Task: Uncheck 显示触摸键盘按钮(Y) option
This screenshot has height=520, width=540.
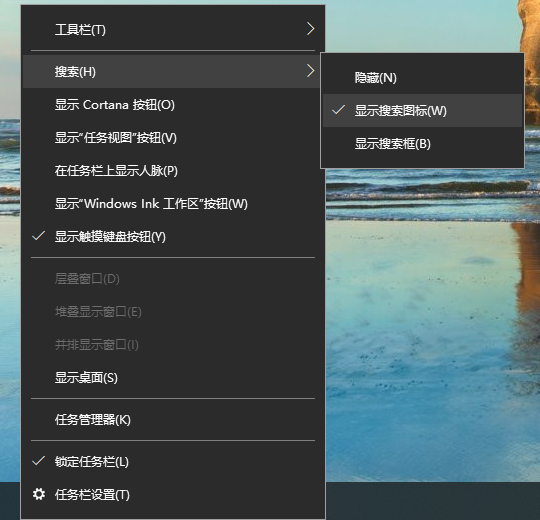Action: (x=173, y=237)
